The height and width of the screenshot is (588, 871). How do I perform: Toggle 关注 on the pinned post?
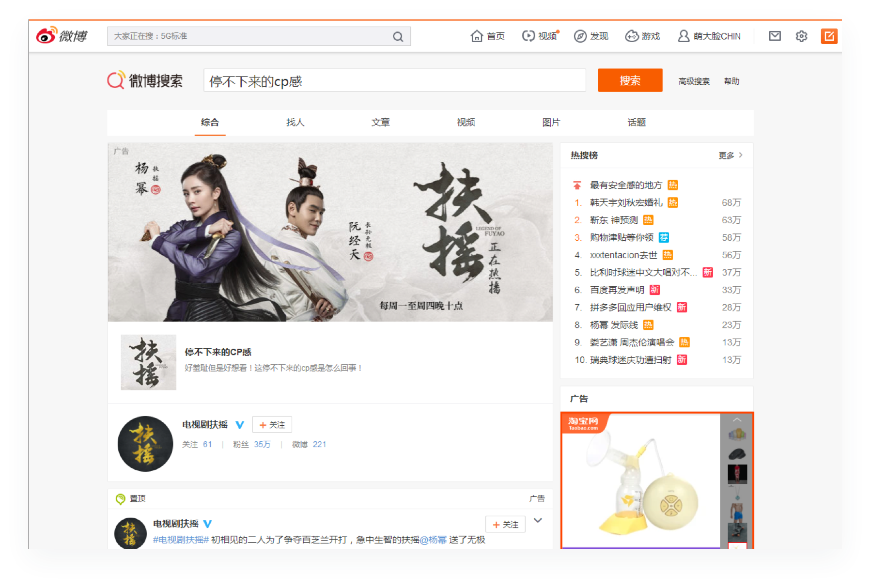click(x=505, y=524)
